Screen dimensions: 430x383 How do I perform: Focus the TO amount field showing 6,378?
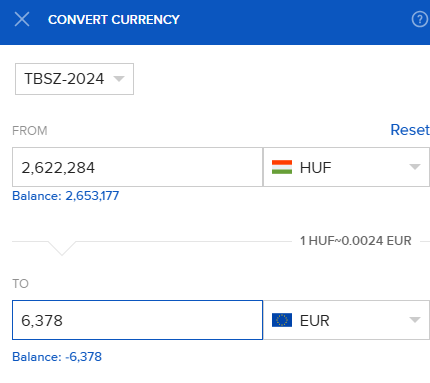[137, 320]
